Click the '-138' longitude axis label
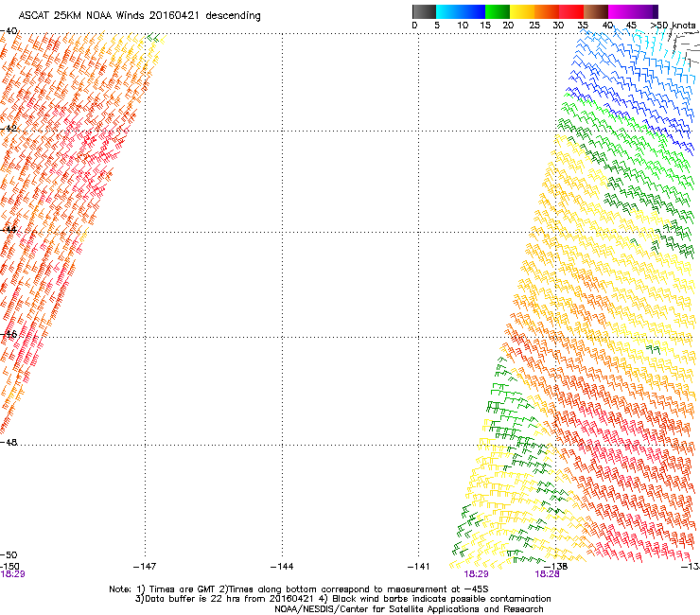 click(556, 567)
